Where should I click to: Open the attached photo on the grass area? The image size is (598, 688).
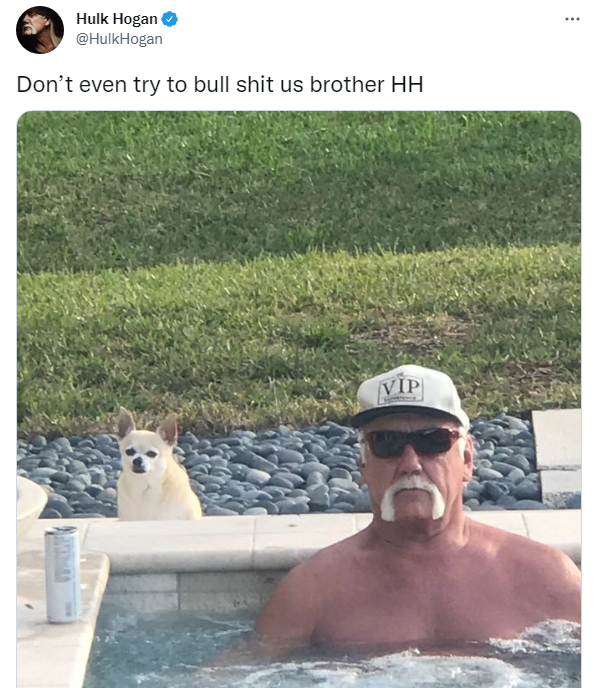pyautogui.click(x=298, y=246)
